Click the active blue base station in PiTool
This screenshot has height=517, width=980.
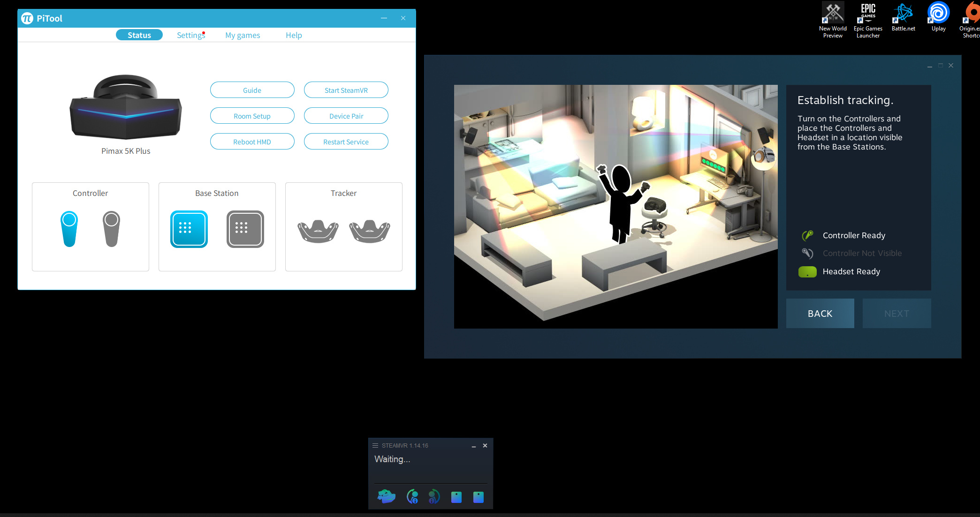(x=189, y=229)
